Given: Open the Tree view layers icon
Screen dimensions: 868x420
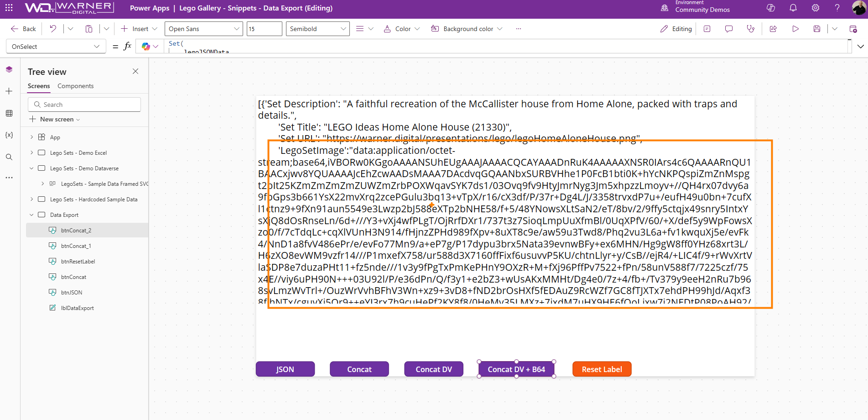Looking at the screenshot, I should click(9, 69).
